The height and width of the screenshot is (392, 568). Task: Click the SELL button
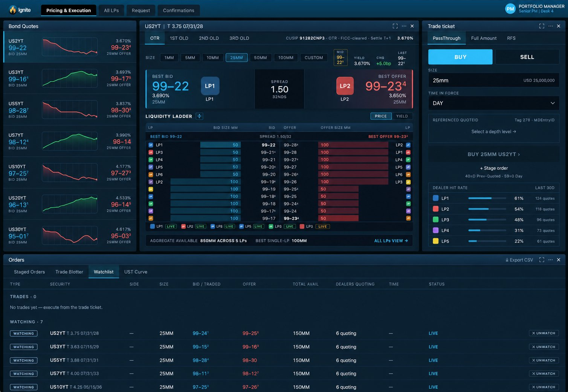(x=527, y=57)
